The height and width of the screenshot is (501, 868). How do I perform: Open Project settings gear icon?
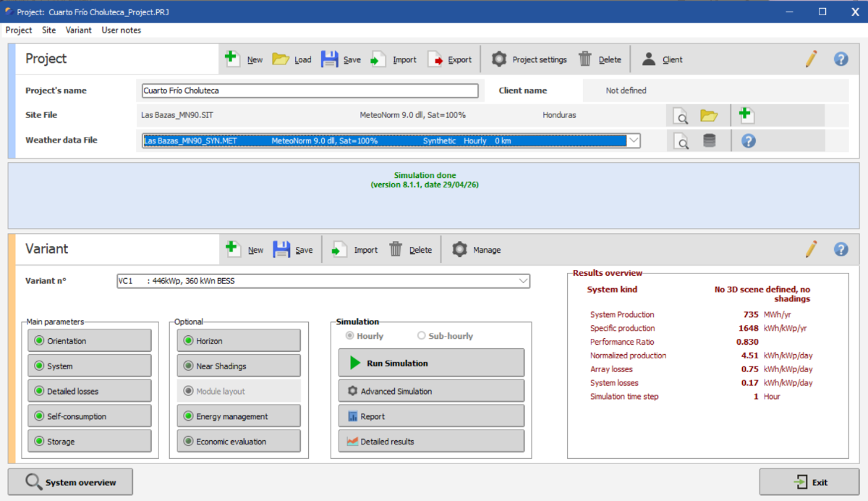(499, 59)
